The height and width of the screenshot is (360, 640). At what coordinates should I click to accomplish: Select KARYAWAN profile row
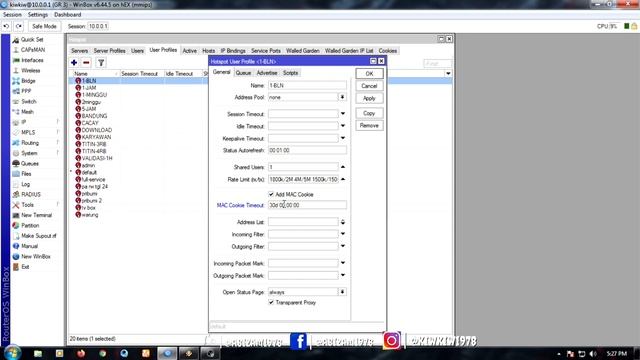tap(96, 137)
